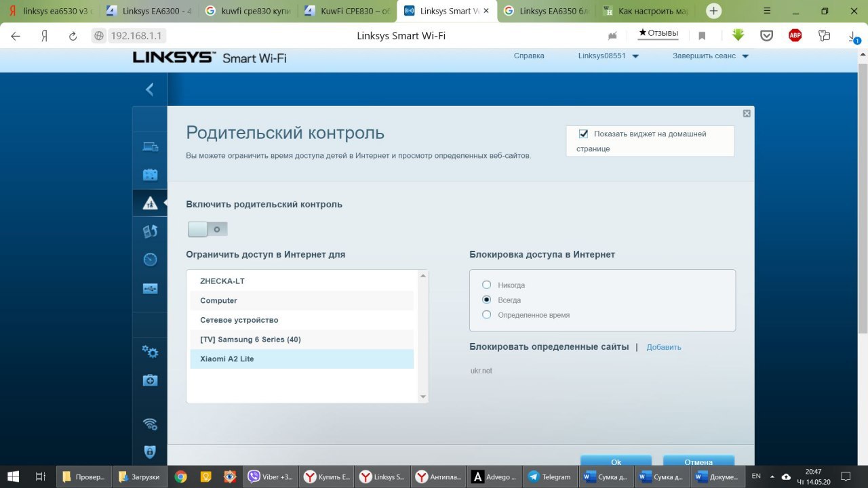Click the protect mode icon left of Отзывы

tap(613, 36)
